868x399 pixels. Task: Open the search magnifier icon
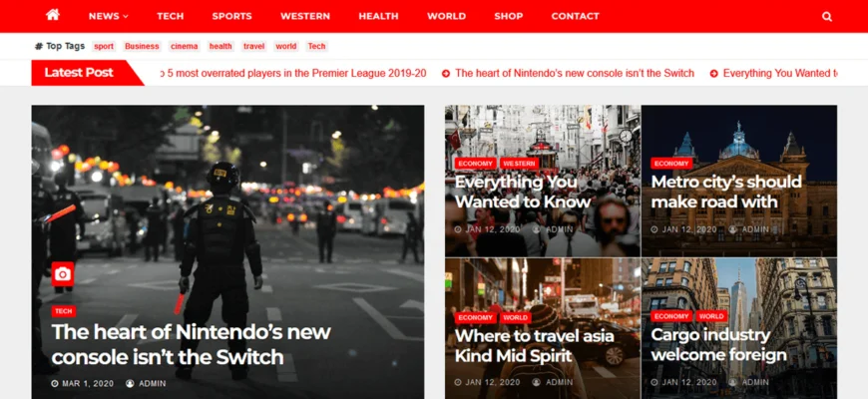click(x=827, y=17)
